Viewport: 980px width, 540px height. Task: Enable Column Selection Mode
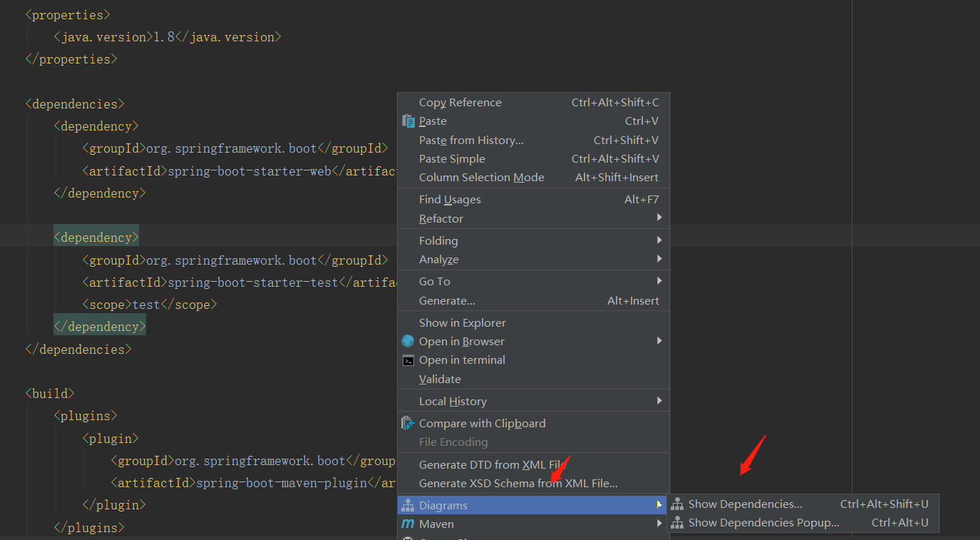[x=533, y=177]
